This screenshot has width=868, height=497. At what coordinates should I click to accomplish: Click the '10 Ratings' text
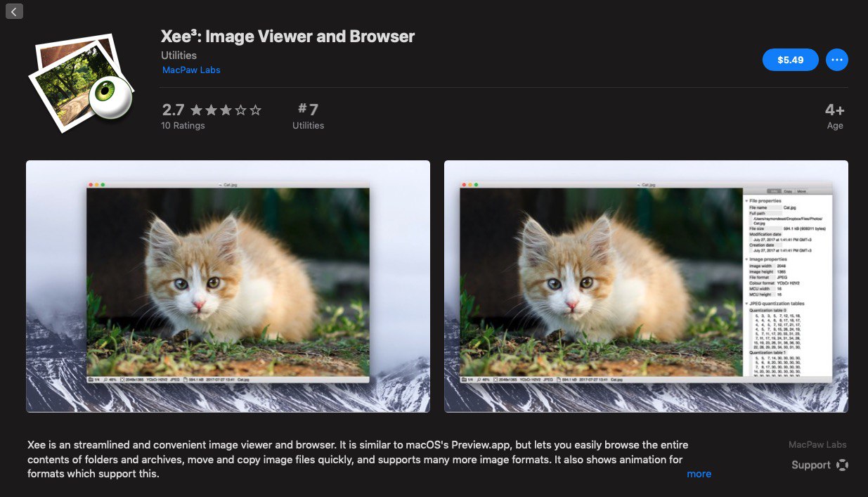(x=183, y=126)
